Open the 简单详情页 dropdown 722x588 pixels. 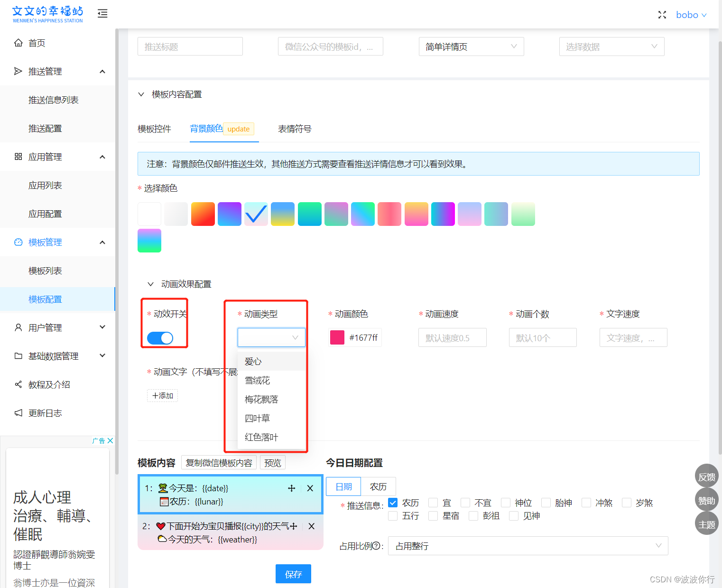(x=471, y=47)
